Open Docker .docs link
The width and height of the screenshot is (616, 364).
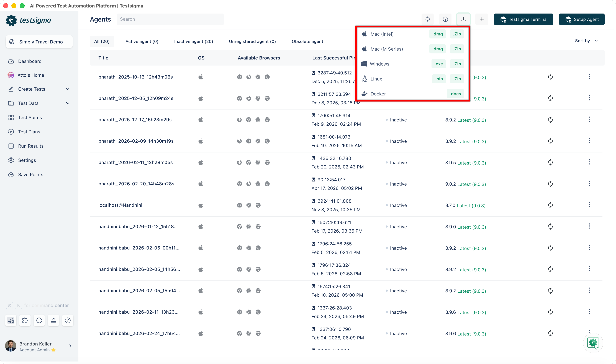click(x=455, y=94)
